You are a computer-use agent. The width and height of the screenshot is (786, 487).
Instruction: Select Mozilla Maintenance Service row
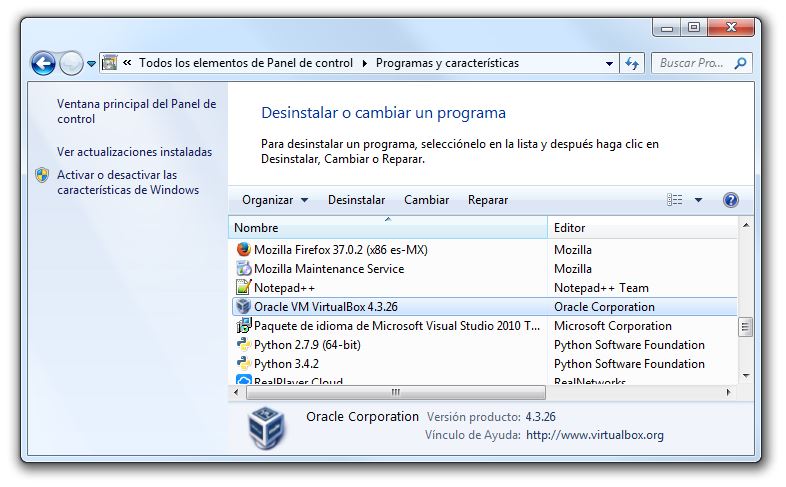[x=485, y=269]
